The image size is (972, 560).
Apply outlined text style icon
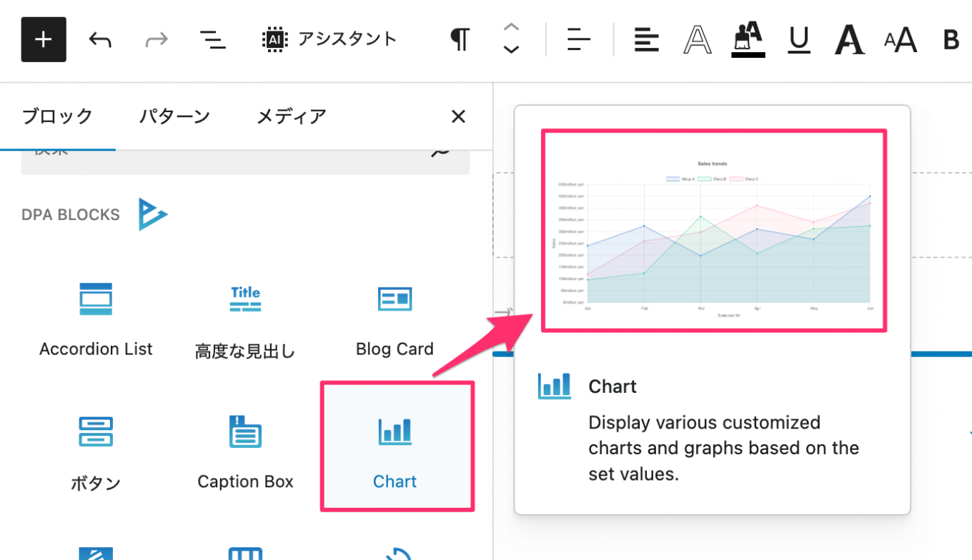point(697,40)
